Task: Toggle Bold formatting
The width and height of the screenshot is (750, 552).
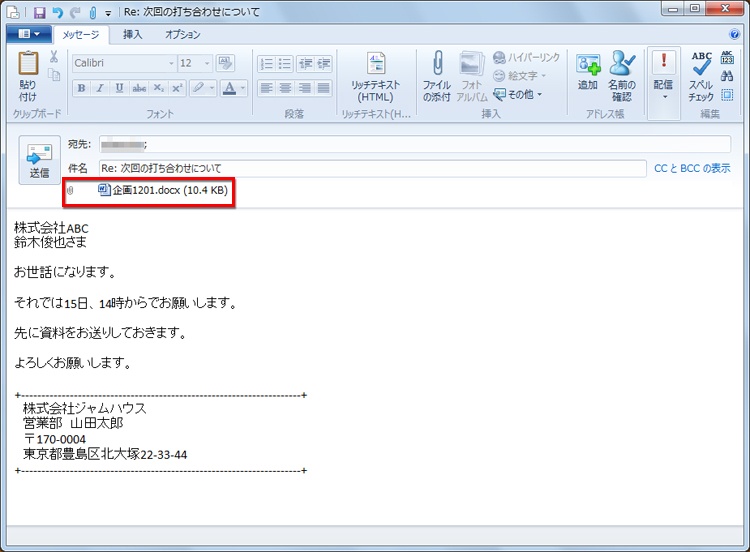Action: click(x=81, y=88)
